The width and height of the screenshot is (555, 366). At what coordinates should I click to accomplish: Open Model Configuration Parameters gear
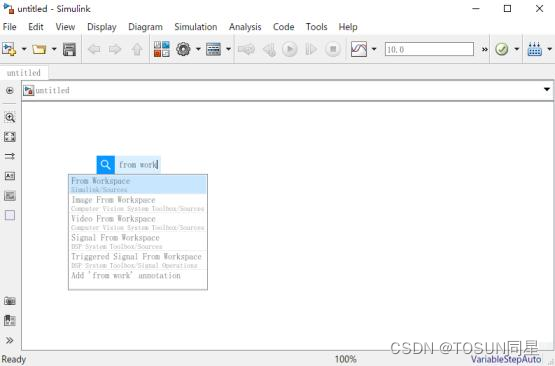(x=183, y=49)
